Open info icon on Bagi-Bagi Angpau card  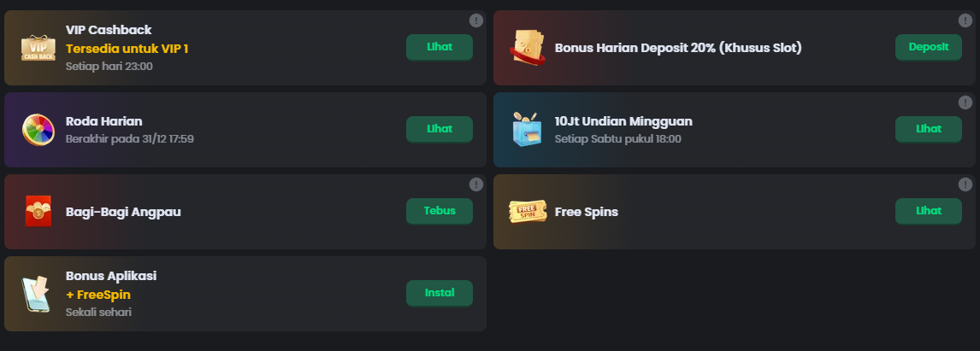point(476,184)
